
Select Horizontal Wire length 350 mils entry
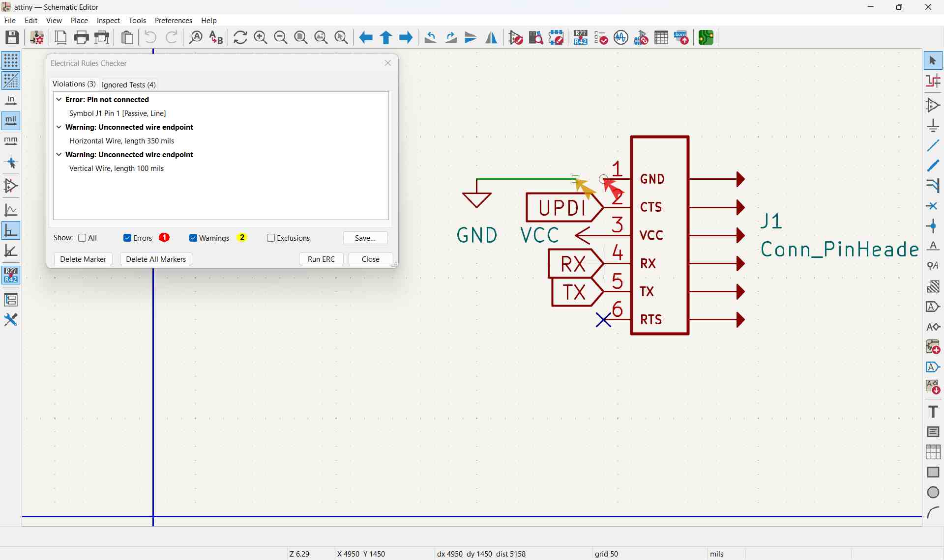coord(122,141)
